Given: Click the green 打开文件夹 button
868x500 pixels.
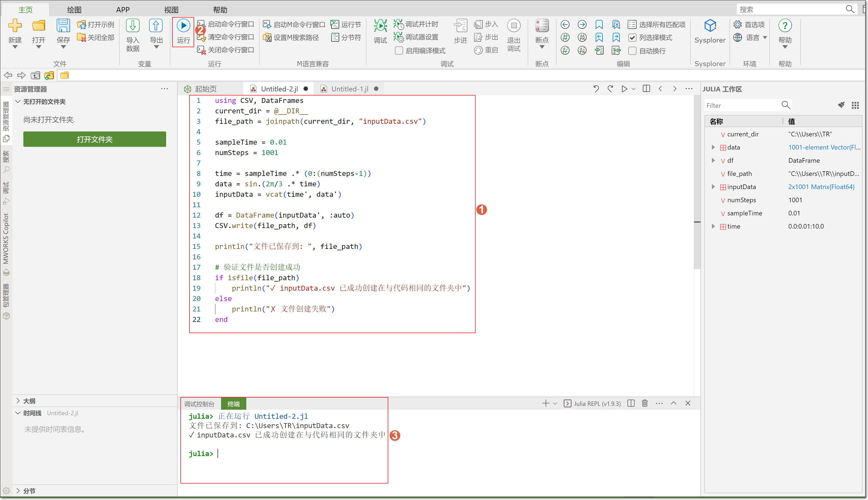Looking at the screenshot, I should coord(94,139).
